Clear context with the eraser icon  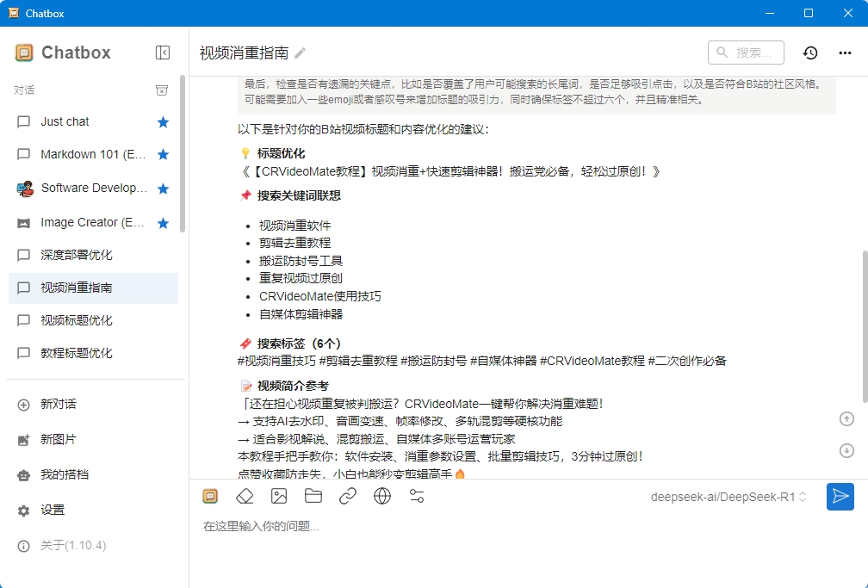(x=245, y=496)
